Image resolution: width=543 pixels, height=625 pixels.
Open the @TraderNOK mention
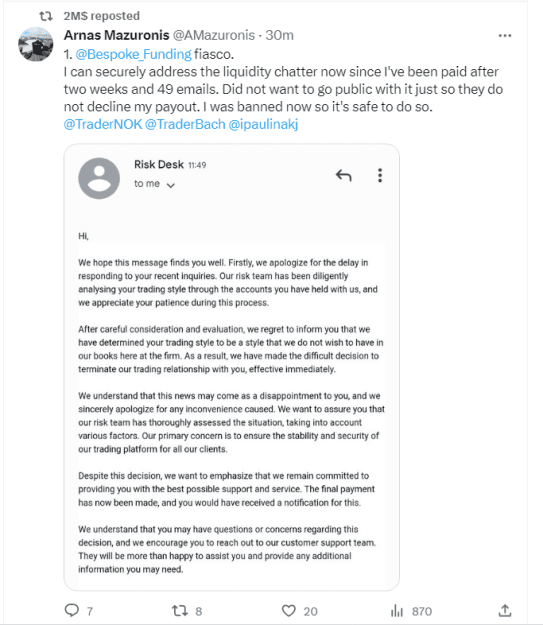pos(103,124)
